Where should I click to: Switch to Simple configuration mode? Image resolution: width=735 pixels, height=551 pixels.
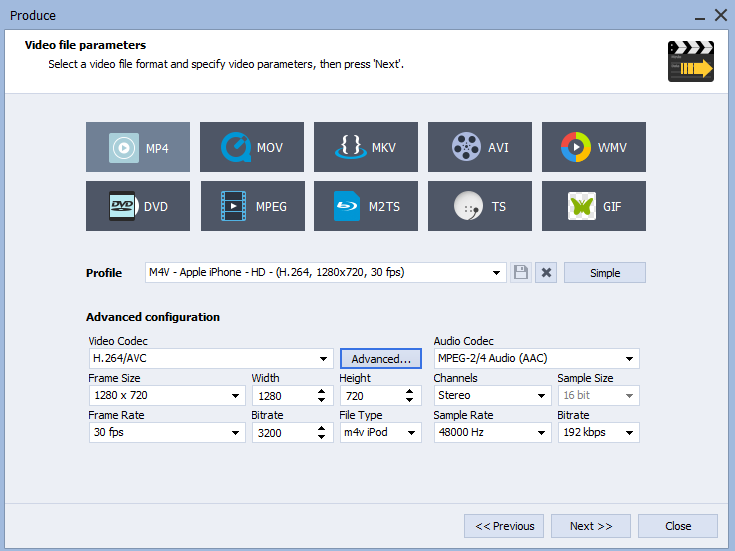pos(604,273)
